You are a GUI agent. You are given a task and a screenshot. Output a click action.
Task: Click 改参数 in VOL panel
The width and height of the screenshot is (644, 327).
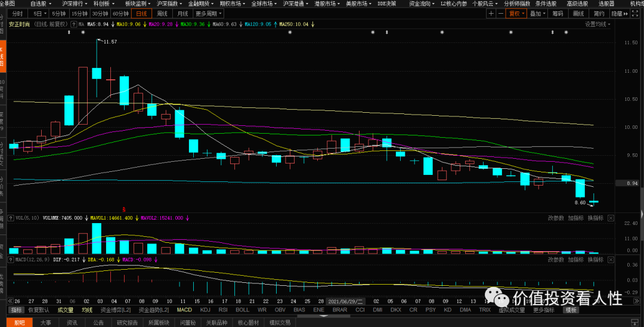[x=556, y=218]
